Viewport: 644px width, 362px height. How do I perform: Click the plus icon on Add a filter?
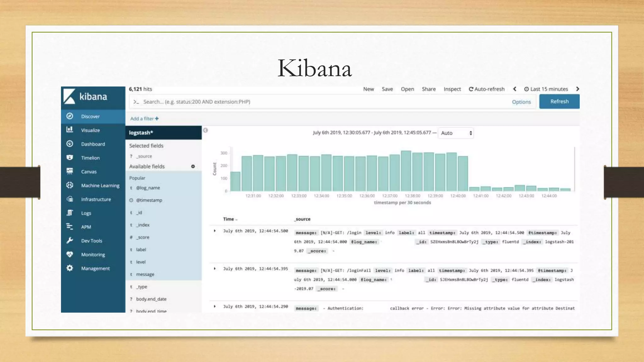click(157, 118)
